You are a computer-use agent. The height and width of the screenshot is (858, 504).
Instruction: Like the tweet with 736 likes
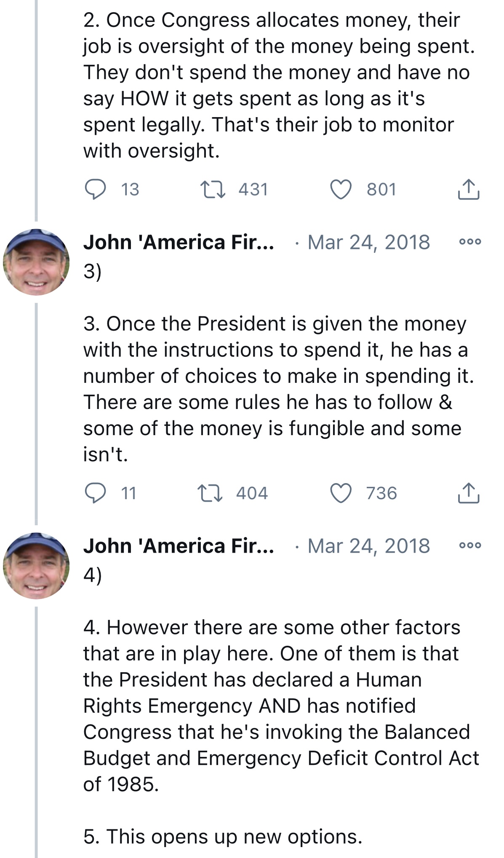(340, 493)
